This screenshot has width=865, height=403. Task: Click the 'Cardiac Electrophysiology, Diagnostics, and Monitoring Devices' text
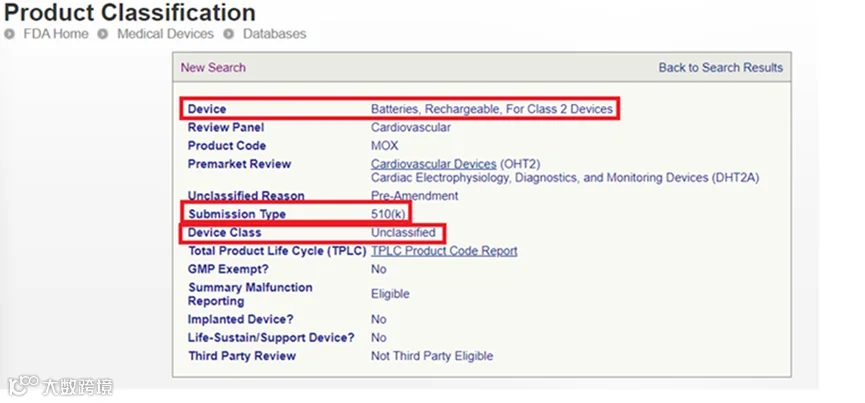click(565, 178)
